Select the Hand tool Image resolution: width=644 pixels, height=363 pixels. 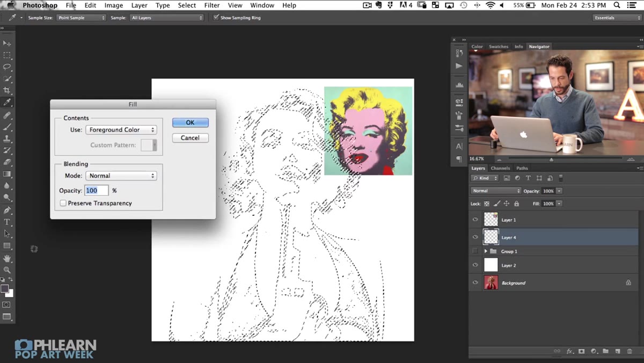7,258
